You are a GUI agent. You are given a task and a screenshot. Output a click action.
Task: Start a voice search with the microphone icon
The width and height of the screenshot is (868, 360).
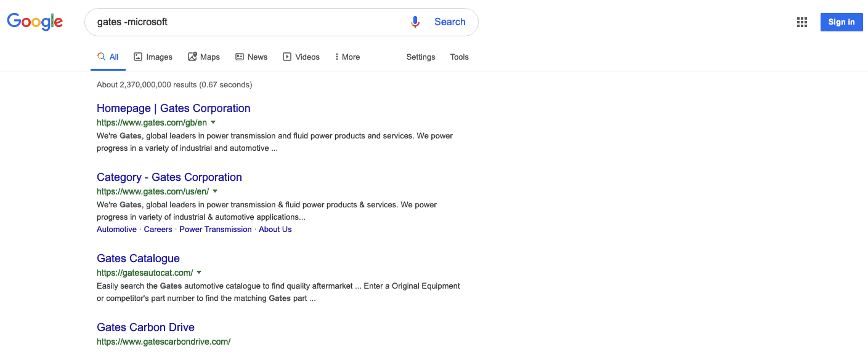coord(415,22)
